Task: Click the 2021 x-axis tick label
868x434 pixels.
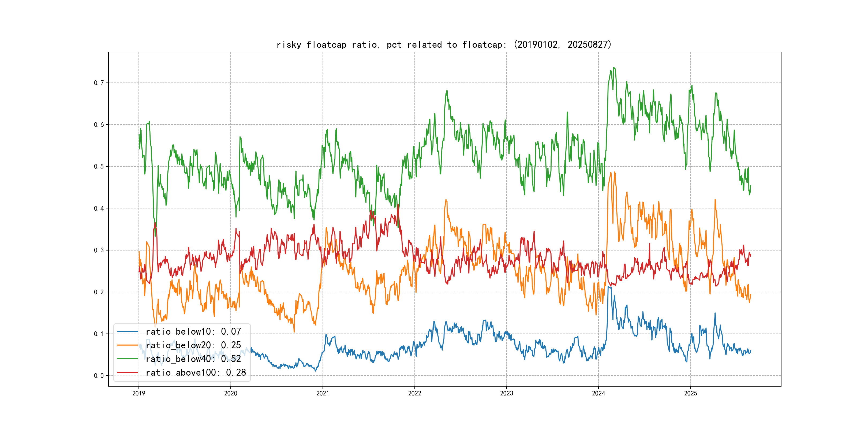Action: pyautogui.click(x=323, y=393)
